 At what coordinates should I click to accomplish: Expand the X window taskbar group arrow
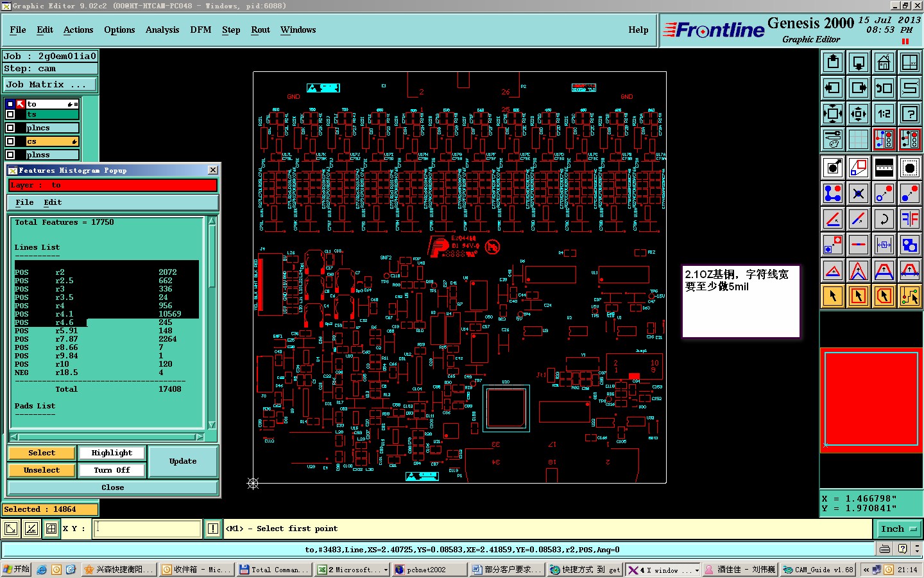point(697,570)
